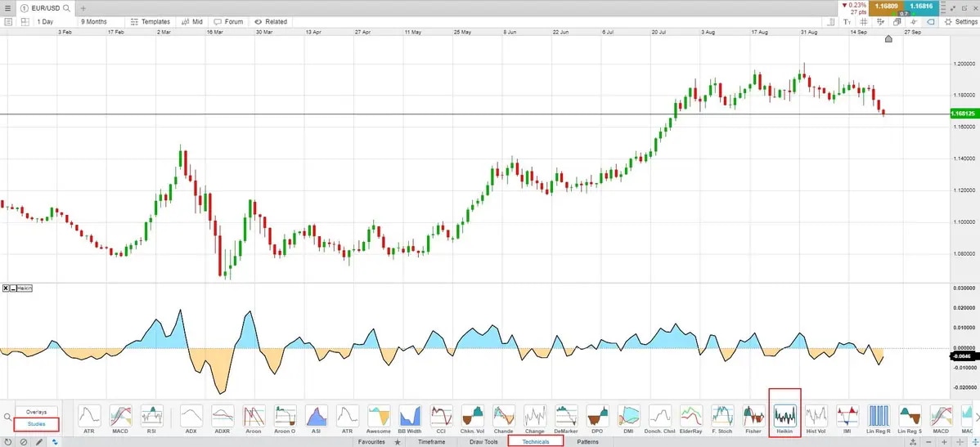Close the Heikin study panel
The width and height of the screenshot is (980, 447).
[x=6, y=288]
